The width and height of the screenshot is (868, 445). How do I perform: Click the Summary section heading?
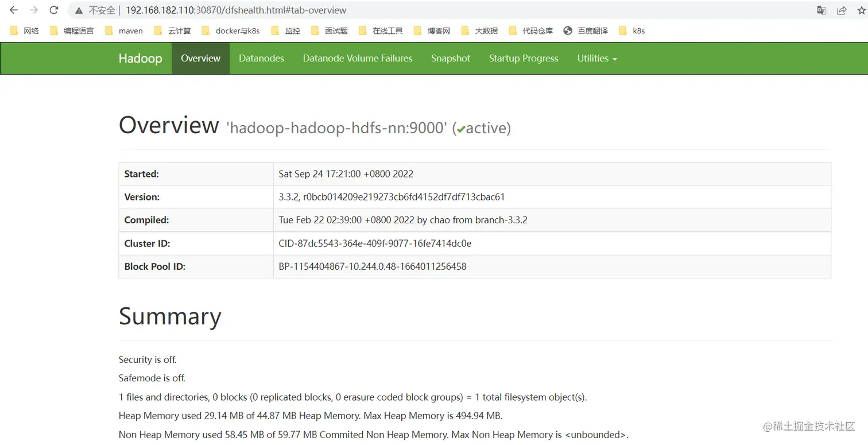[x=170, y=316]
